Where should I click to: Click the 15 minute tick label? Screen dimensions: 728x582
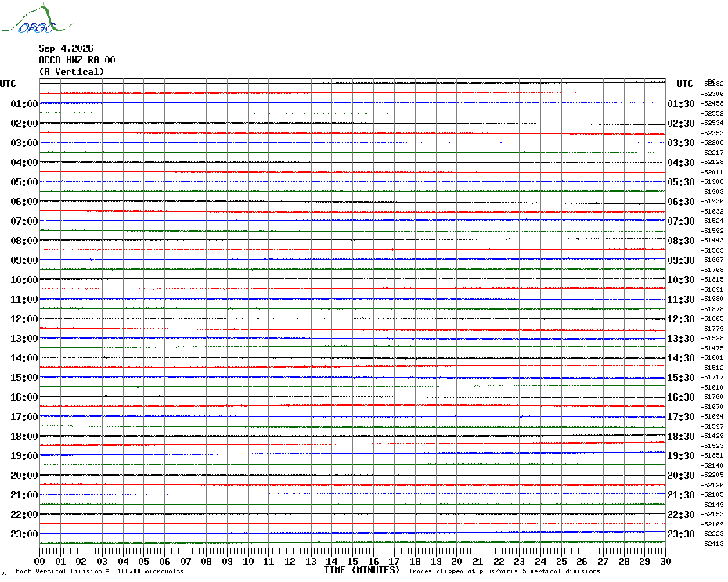[x=352, y=562]
